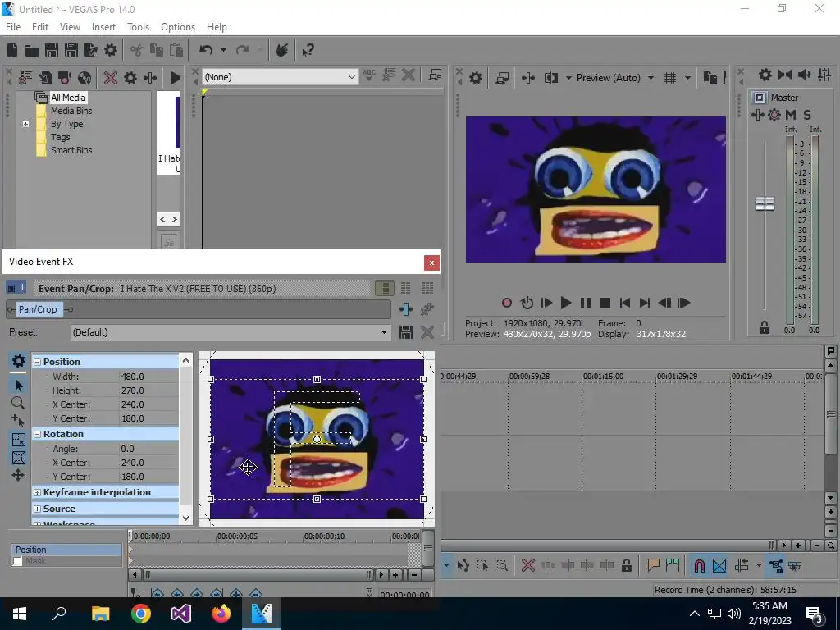This screenshot has height=630, width=840.
Task: Toggle Enable Snapping magnet button
Action: pos(699,565)
